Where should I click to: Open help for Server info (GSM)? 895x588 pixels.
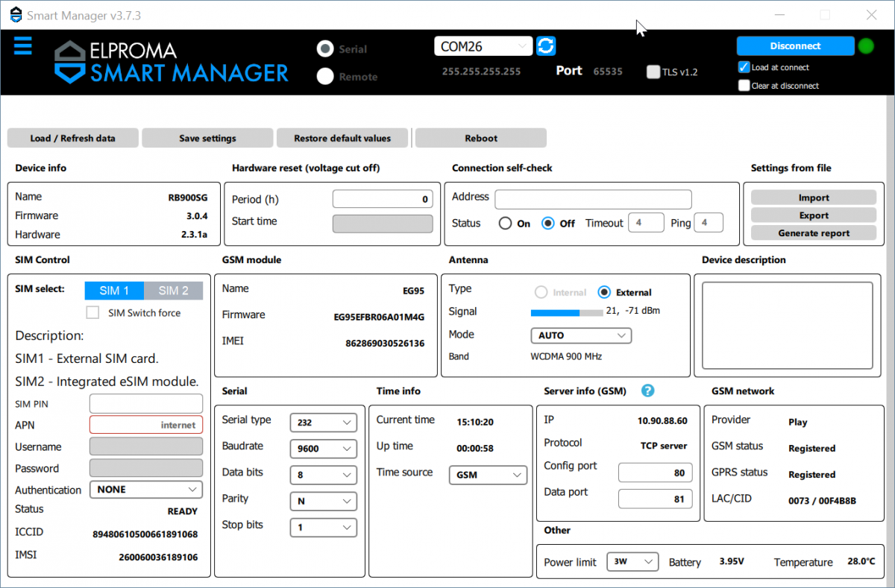(647, 391)
